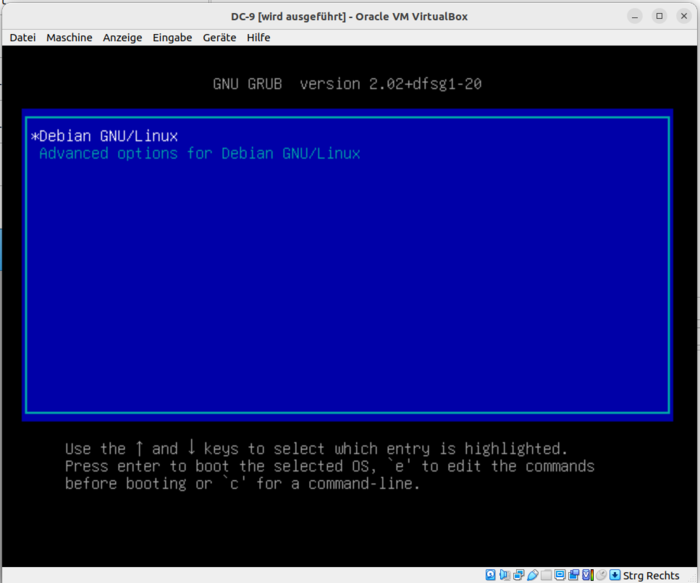The height and width of the screenshot is (583, 700).
Task: Select Advanced options for Debian GNU/Linux
Action: [x=199, y=154]
